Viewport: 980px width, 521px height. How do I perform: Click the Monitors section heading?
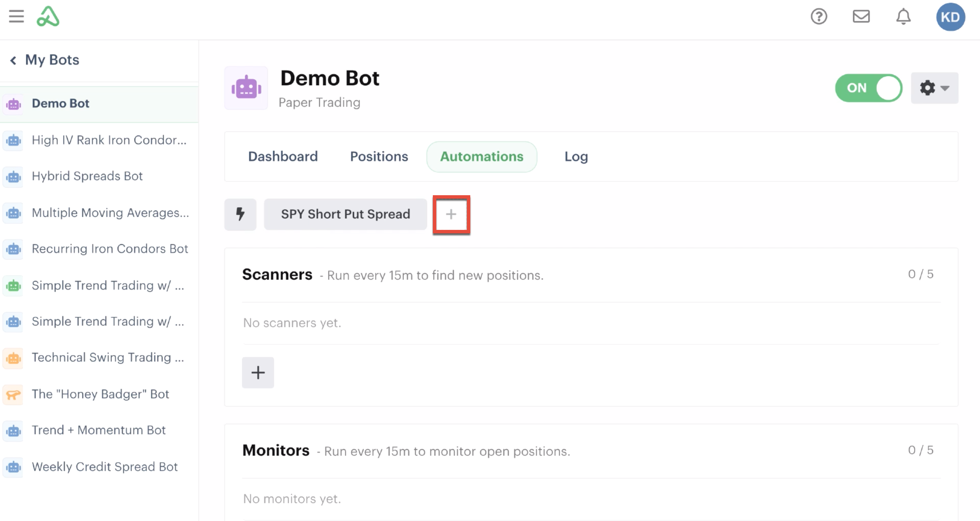tap(276, 451)
